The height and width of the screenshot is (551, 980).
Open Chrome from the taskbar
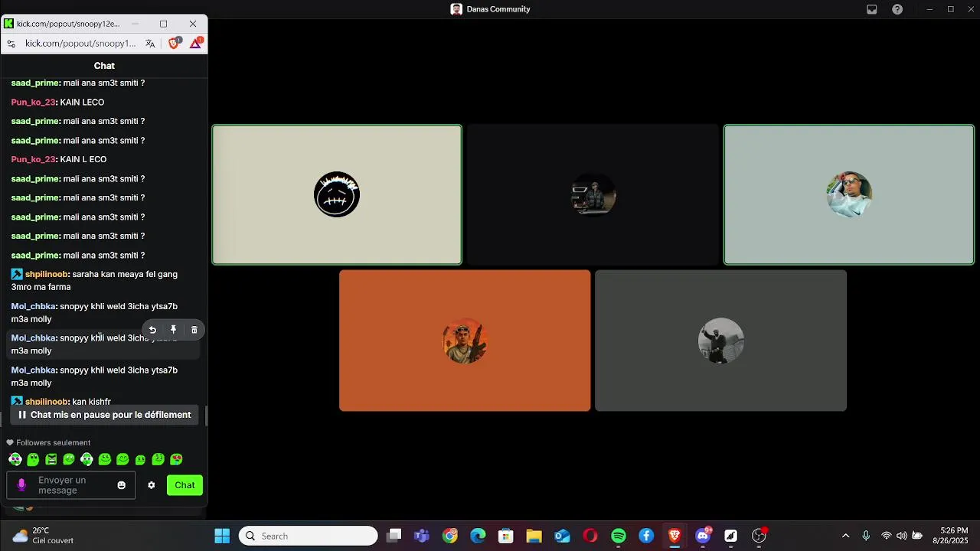pyautogui.click(x=450, y=536)
